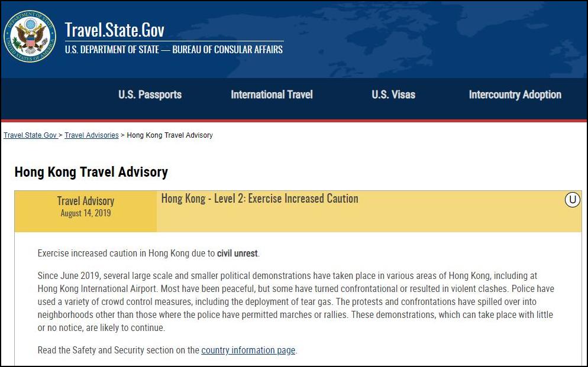Click the Travel.State.Gov breadcrumb link
The width and height of the screenshot is (588, 367).
coord(30,135)
